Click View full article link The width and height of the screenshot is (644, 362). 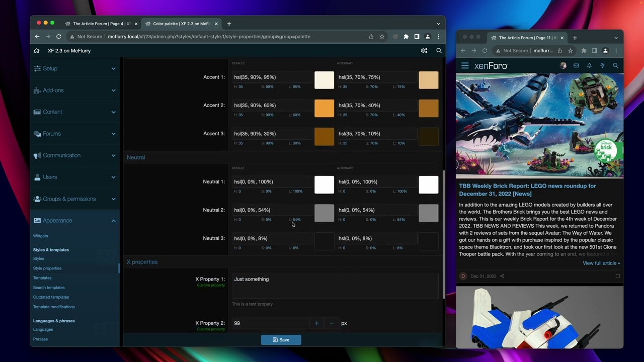click(601, 263)
